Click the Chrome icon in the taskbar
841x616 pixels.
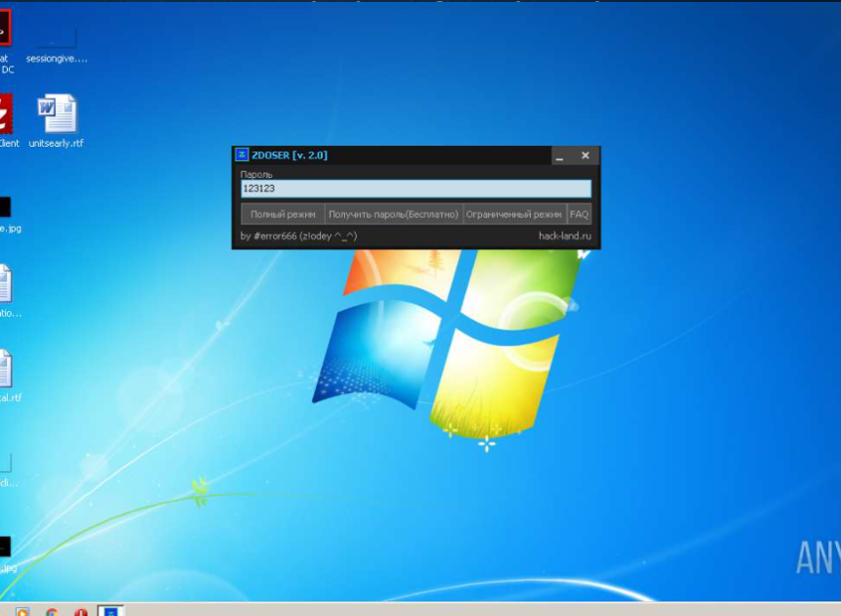(51, 612)
